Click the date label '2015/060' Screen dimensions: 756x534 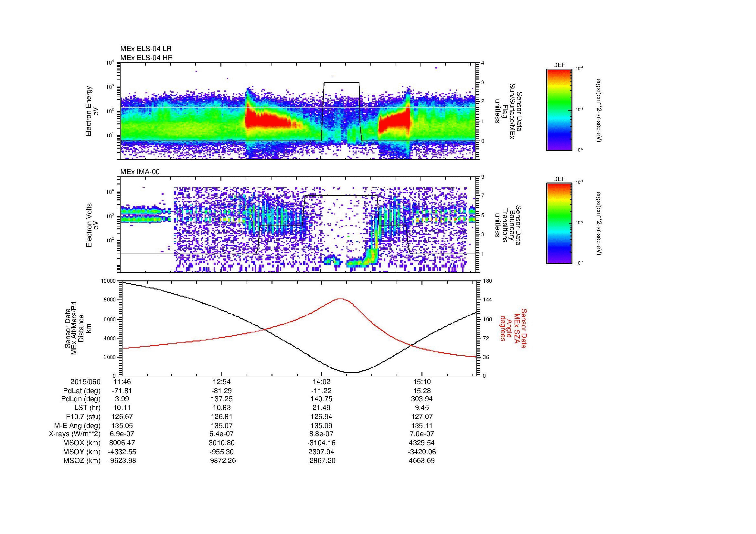(x=85, y=382)
